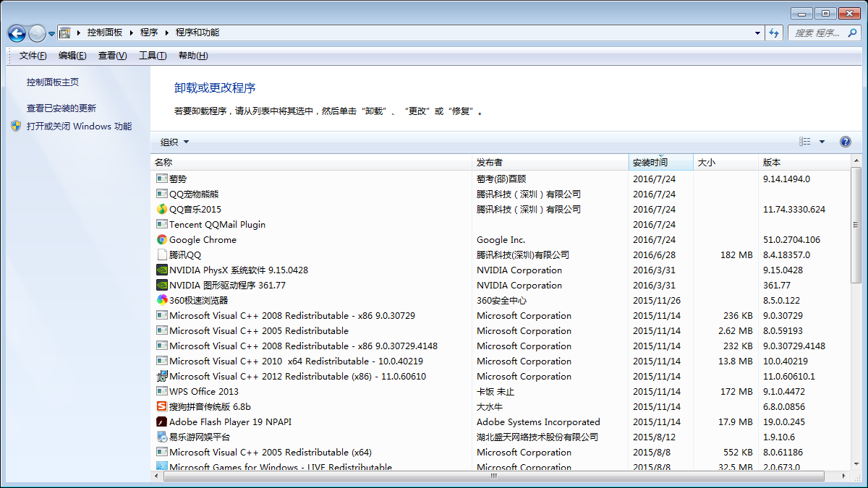Click the refresh button beside address bar
Screen dimensions: 868x488
click(x=774, y=33)
